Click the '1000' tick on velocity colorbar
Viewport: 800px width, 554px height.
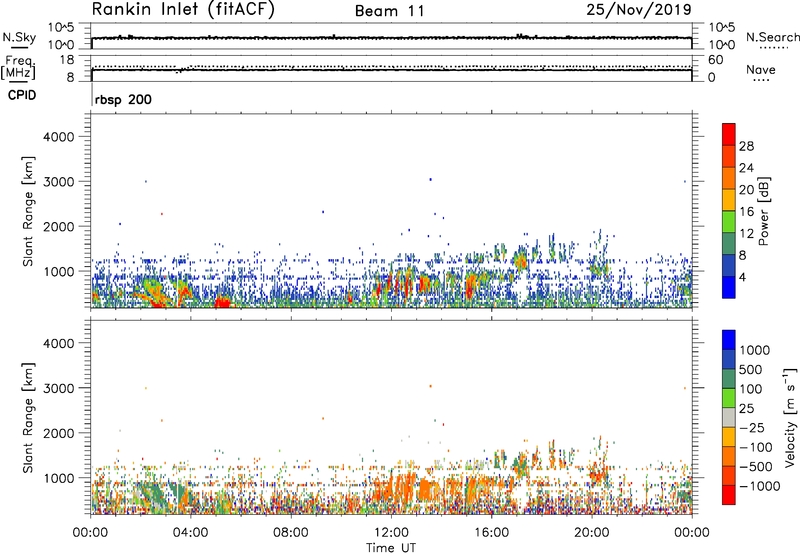(x=755, y=350)
